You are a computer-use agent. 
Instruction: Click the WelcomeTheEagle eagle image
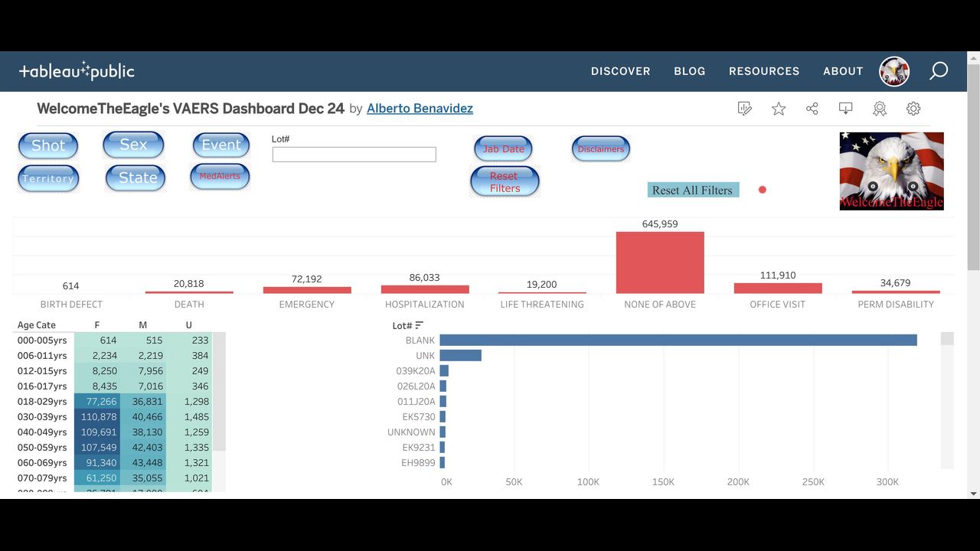point(891,171)
